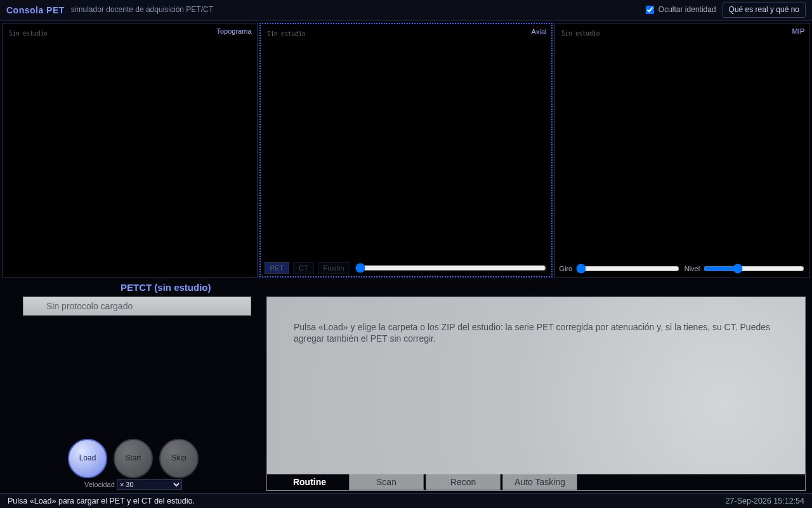Click the status bar Load hint message
The image size is (812, 508).
(x=101, y=501)
